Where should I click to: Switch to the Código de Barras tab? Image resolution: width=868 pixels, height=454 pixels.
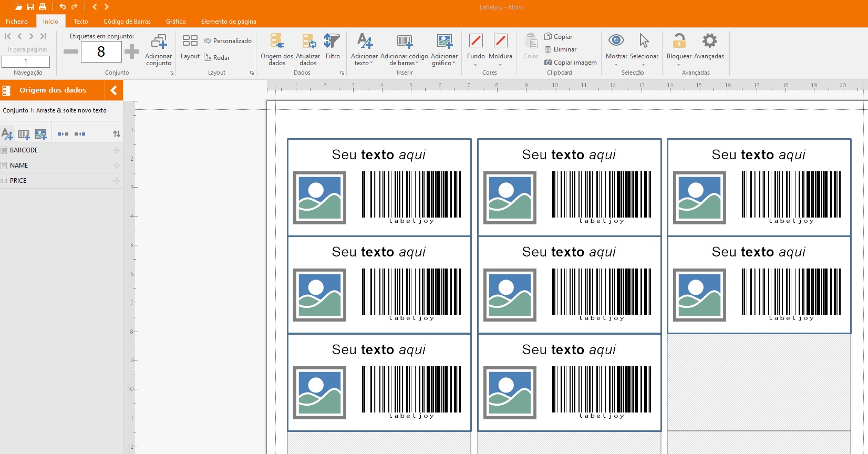coord(127,22)
